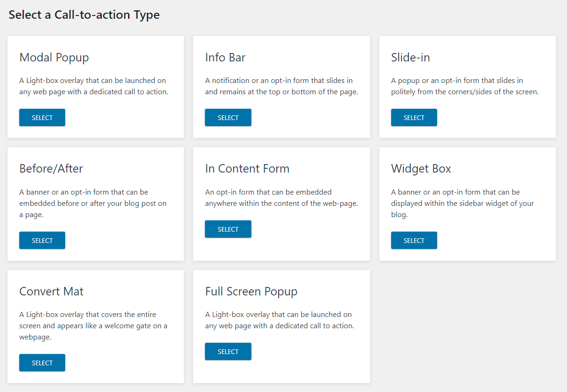
Task: Click SELECT under Info Bar
Action: coord(228,118)
